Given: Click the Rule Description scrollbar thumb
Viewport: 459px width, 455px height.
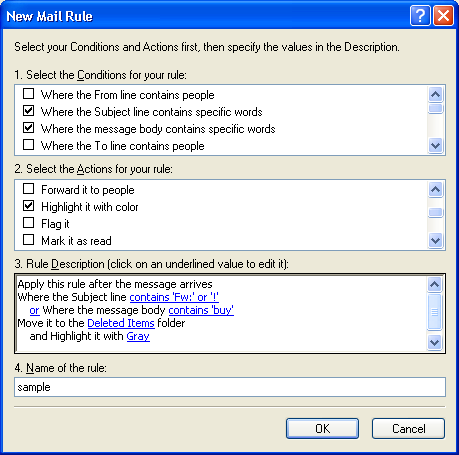Looking at the screenshot, I should click(x=434, y=312).
